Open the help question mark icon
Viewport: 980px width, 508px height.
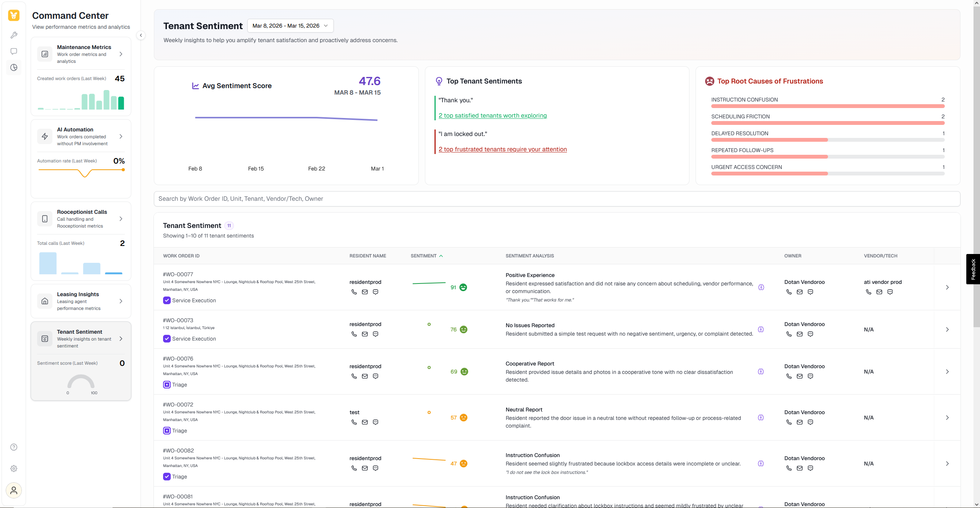[x=14, y=447]
